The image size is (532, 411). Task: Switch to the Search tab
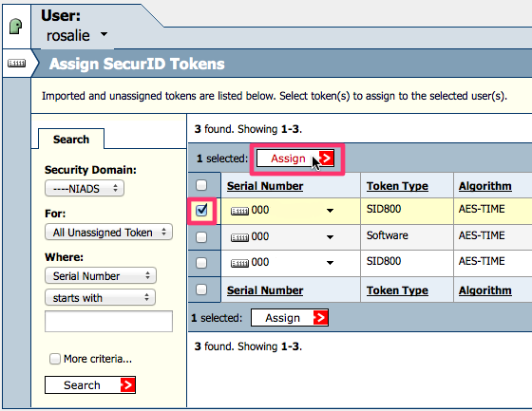tap(71, 140)
